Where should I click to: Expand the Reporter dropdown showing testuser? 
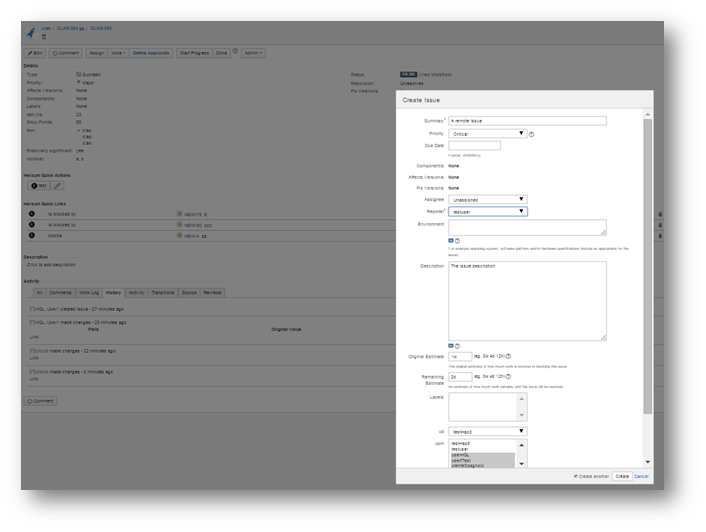487,211
